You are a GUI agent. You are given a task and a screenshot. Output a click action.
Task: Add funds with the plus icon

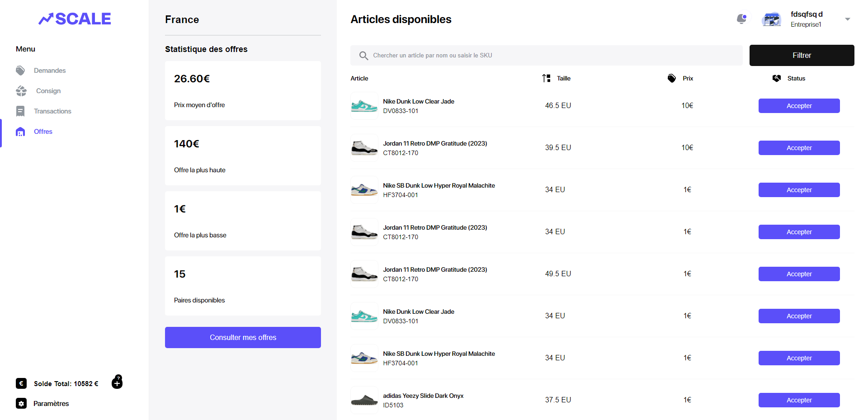coord(117,383)
